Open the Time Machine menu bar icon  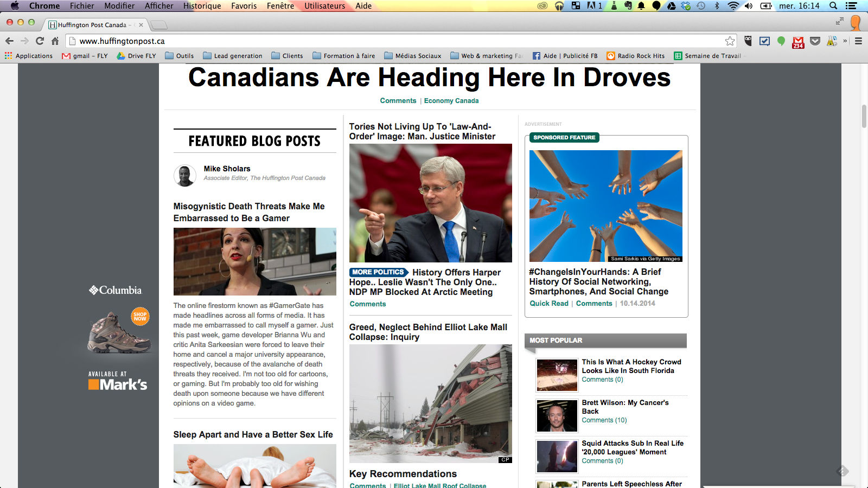[x=701, y=6]
